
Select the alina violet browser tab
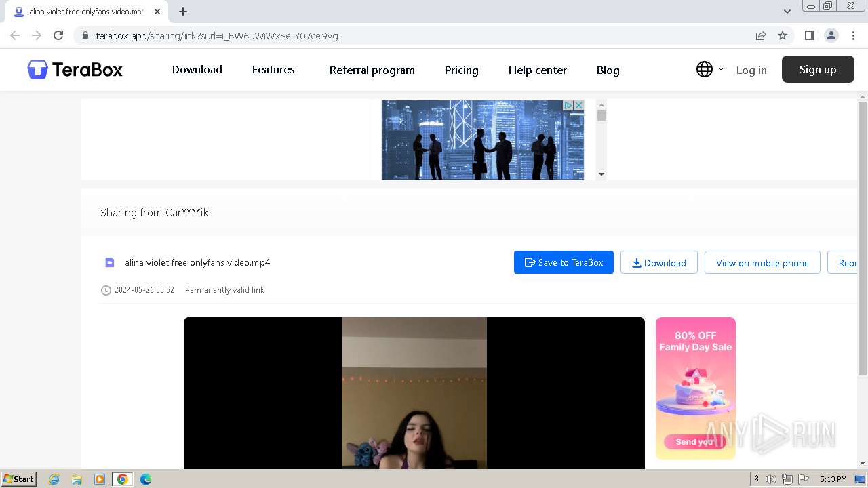[86, 12]
